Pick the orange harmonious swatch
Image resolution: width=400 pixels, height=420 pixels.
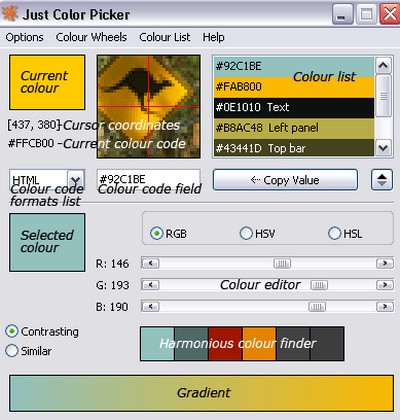pos(259,344)
